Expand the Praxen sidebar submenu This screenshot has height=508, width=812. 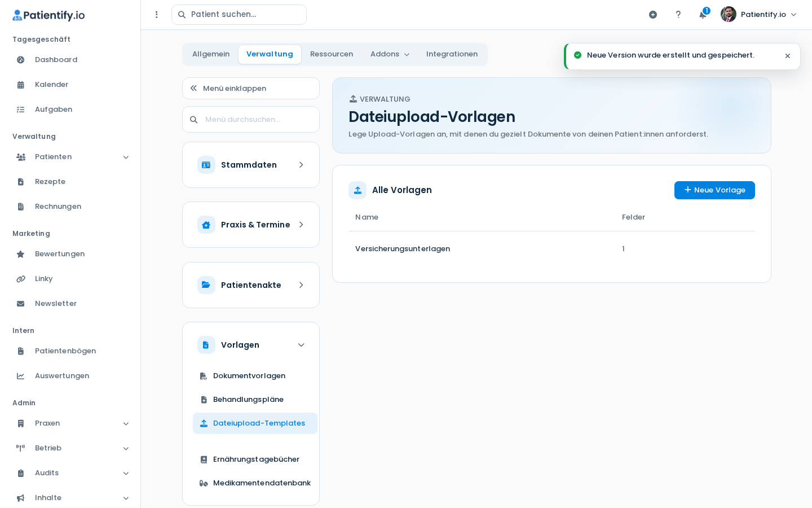pos(126,424)
